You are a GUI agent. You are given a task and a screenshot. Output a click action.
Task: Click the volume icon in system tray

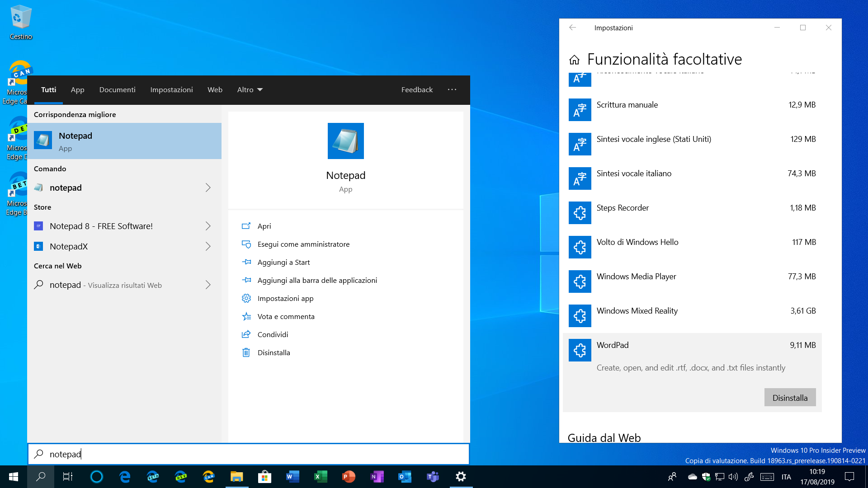733,477
